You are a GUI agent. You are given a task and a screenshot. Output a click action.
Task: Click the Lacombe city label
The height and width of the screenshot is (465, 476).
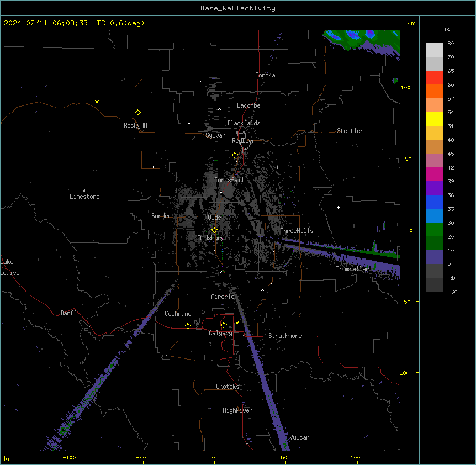[x=248, y=105]
